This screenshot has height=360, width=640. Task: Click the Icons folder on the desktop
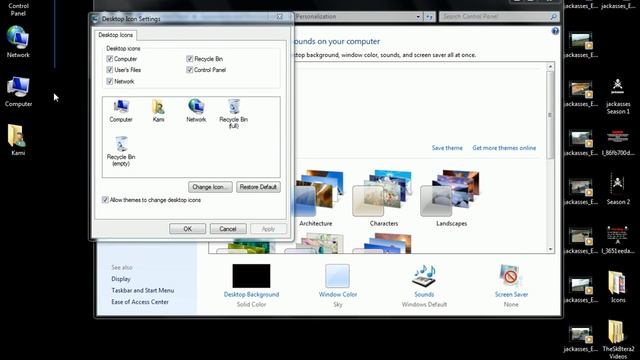(618, 287)
